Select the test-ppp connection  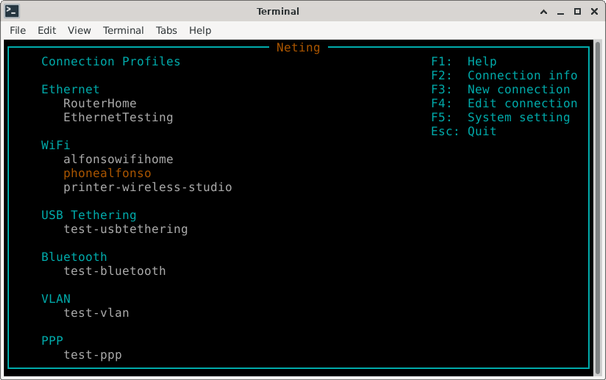tap(92, 355)
